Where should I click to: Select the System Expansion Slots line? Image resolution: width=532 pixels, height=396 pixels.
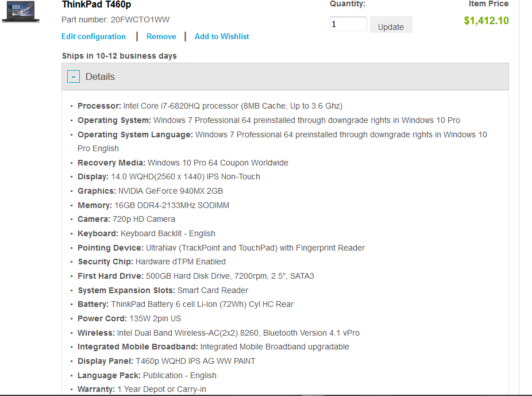pyautogui.click(x=163, y=290)
